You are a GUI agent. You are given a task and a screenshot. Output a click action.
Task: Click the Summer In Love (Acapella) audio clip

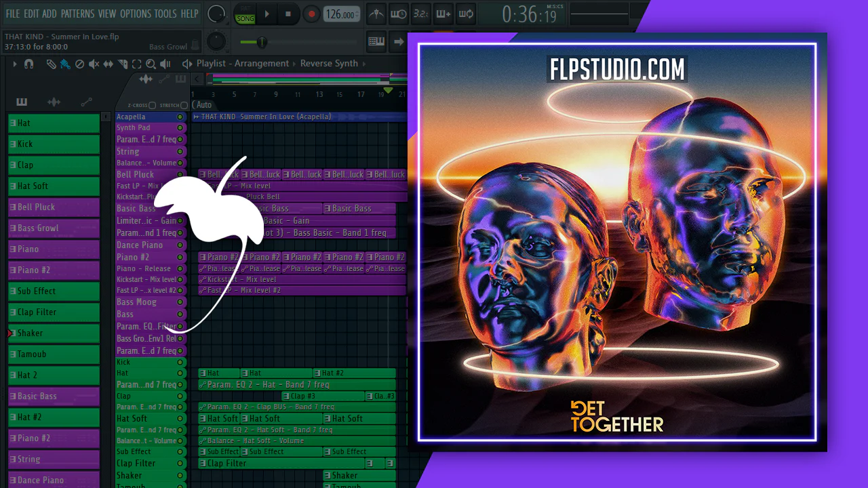[x=300, y=117]
